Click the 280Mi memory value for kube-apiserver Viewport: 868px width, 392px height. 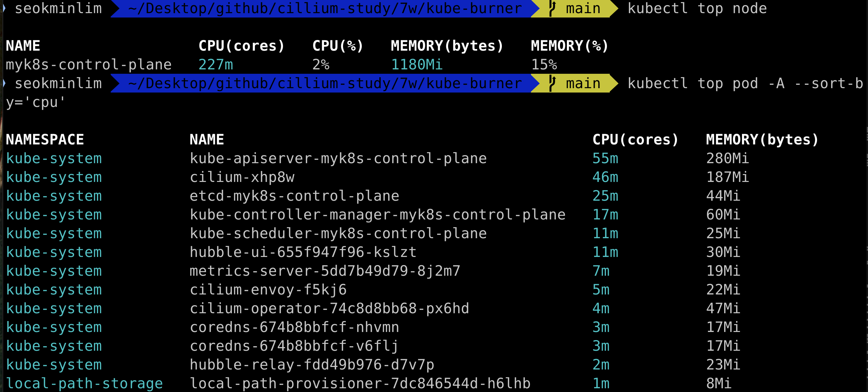[727, 158]
